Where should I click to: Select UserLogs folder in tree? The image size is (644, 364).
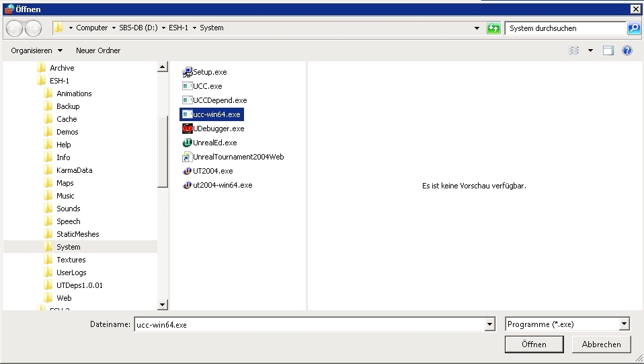71,272
